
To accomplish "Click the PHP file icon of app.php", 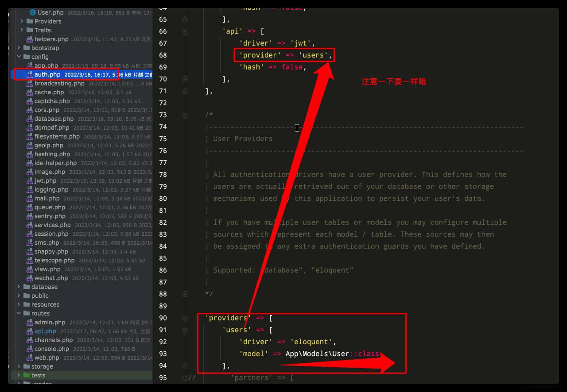I will click(30, 66).
